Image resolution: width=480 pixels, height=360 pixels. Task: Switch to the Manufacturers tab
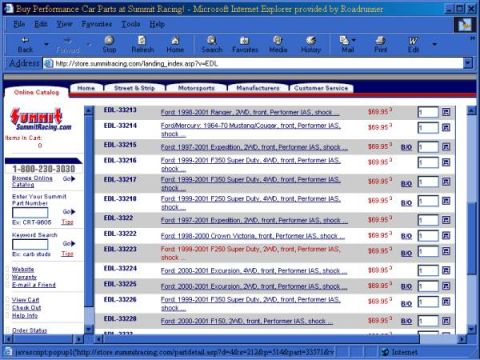point(258,88)
